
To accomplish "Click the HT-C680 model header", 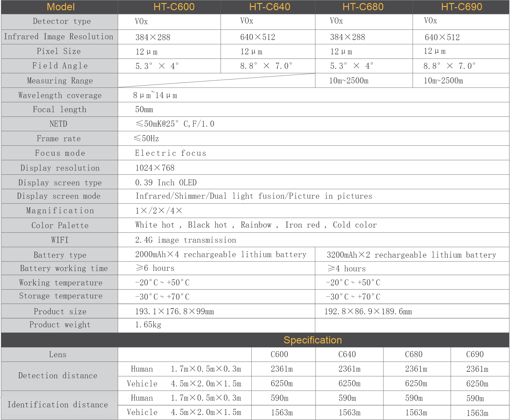I will [x=363, y=7].
